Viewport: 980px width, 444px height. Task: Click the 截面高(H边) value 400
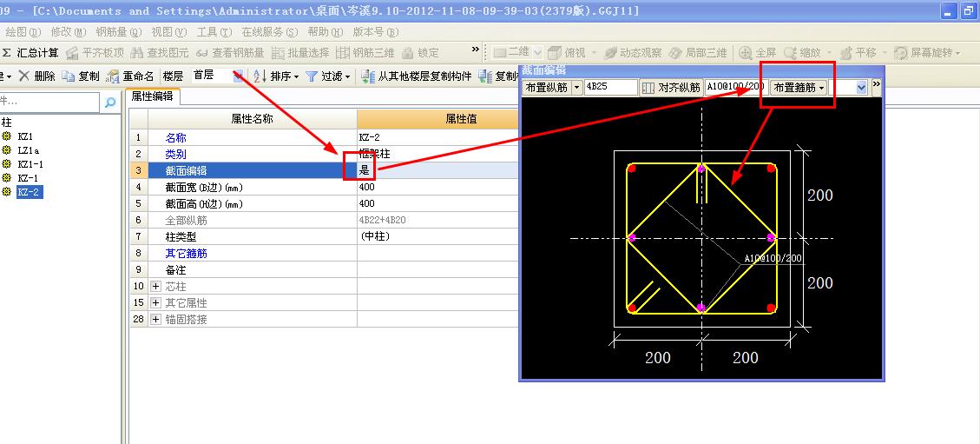[437, 204]
